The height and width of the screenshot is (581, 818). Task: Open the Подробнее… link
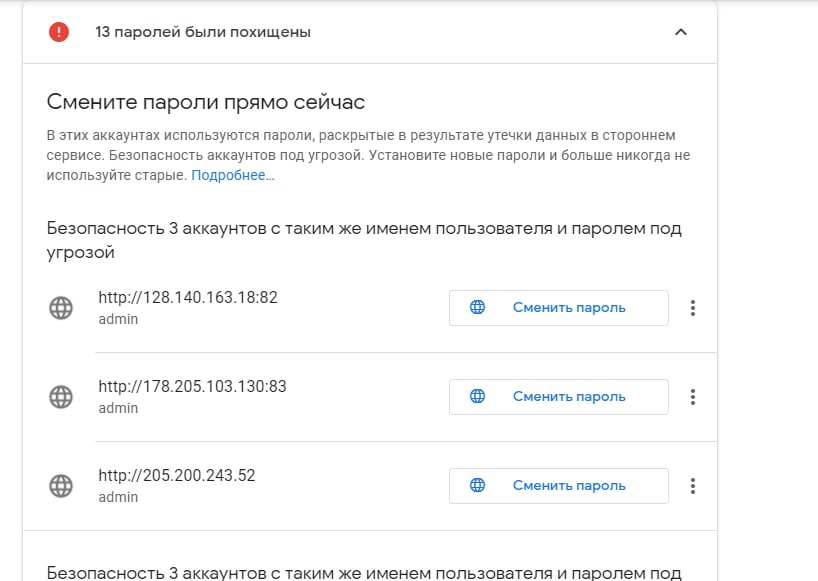tap(233, 175)
